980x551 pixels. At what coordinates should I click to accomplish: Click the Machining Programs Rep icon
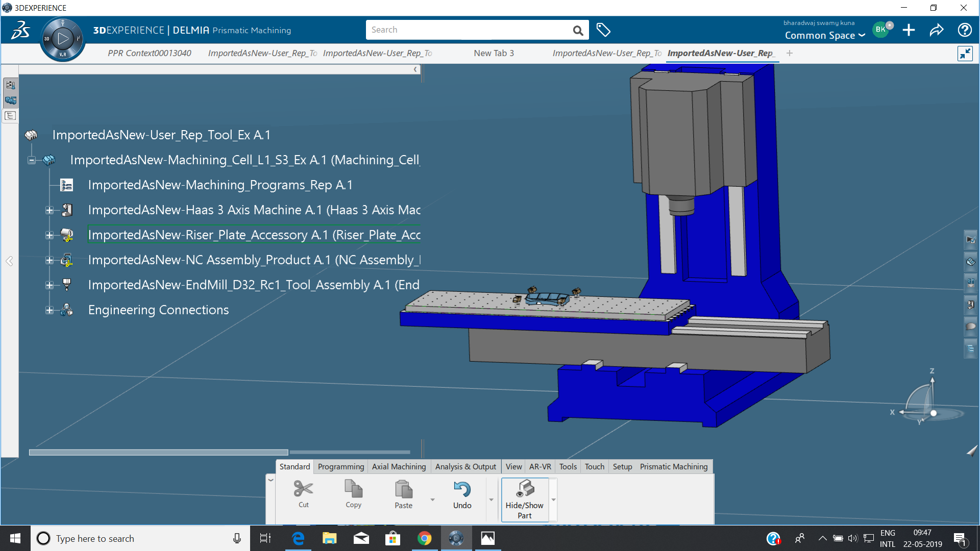[67, 185]
